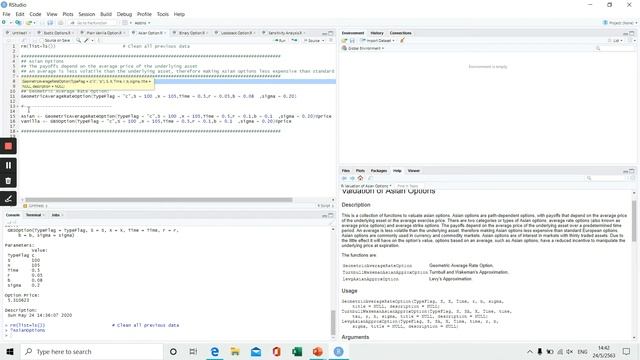Switch to the Lookback Option.R tab
Image resolution: width=640 pixels, height=360 pixels.
coord(236,33)
